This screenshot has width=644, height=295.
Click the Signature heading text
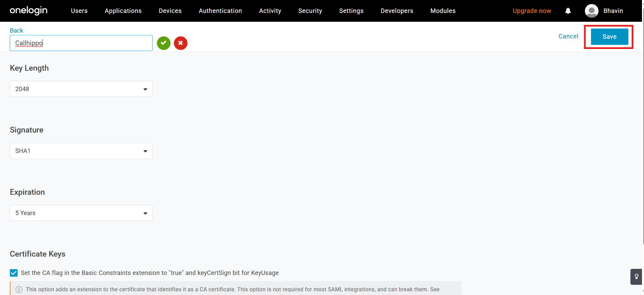click(x=26, y=130)
